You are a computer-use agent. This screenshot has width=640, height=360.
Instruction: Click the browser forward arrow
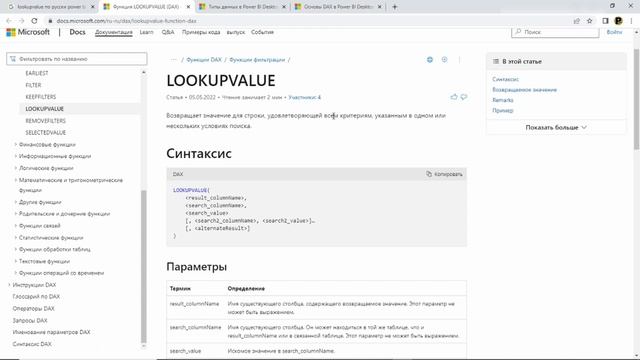click(21, 21)
